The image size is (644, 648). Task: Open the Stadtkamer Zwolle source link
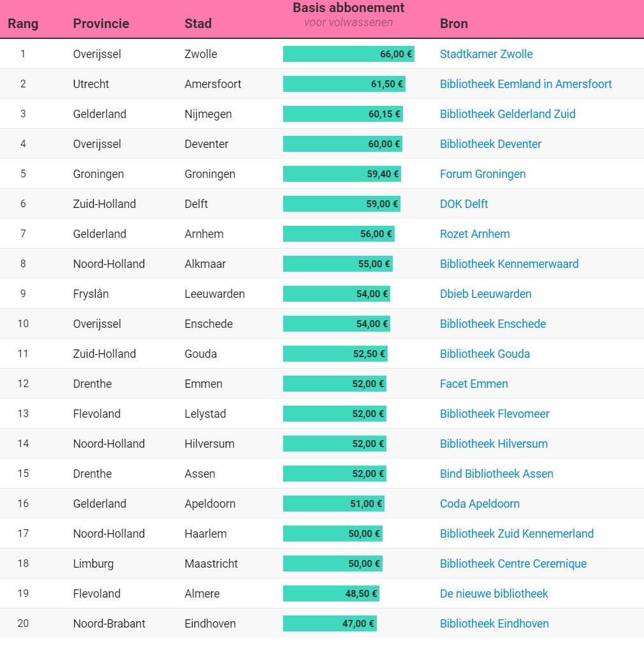pyautogui.click(x=486, y=54)
